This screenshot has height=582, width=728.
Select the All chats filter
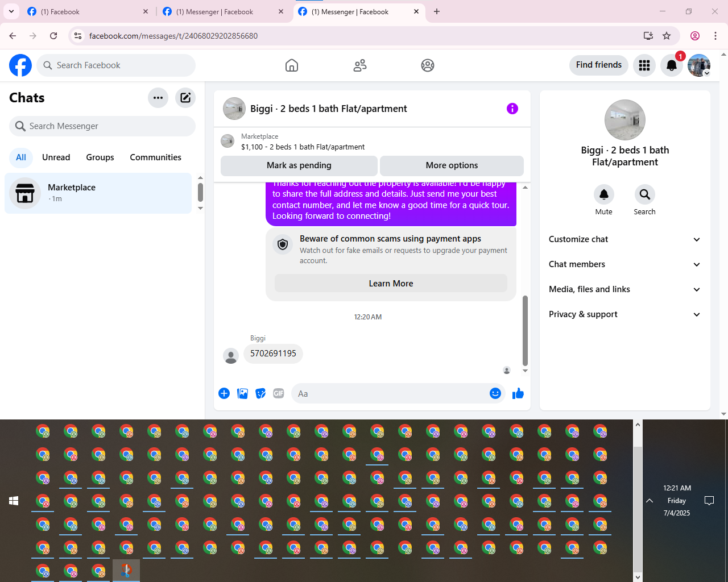[x=21, y=157]
